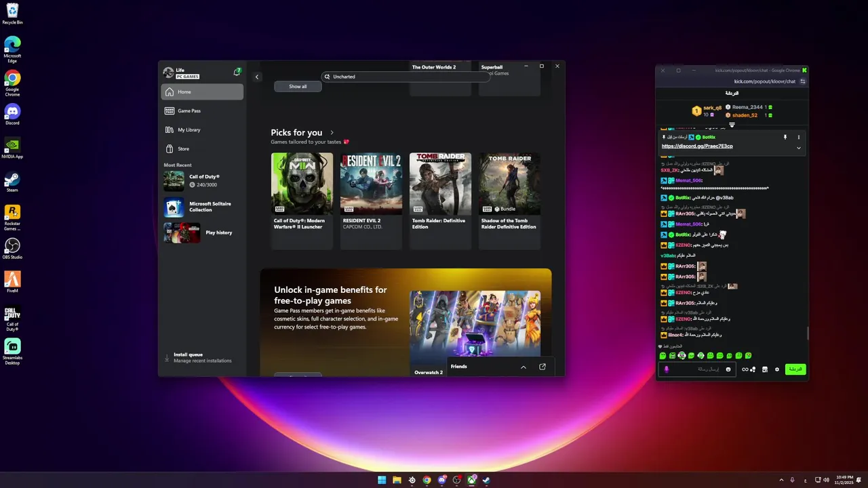Open Steam from the taskbar
The width and height of the screenshot is (868, 488).
coord(486,480)
